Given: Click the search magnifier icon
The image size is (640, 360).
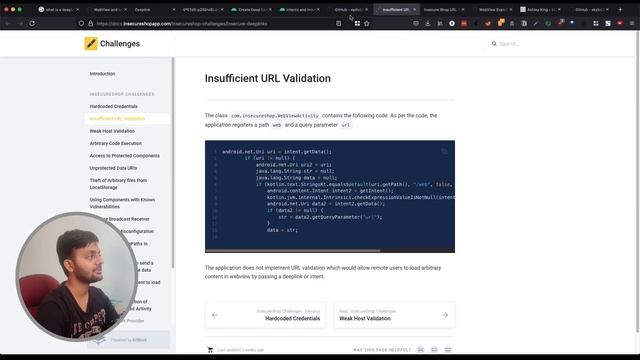Looking at the screenshot, I should (494, 44).
